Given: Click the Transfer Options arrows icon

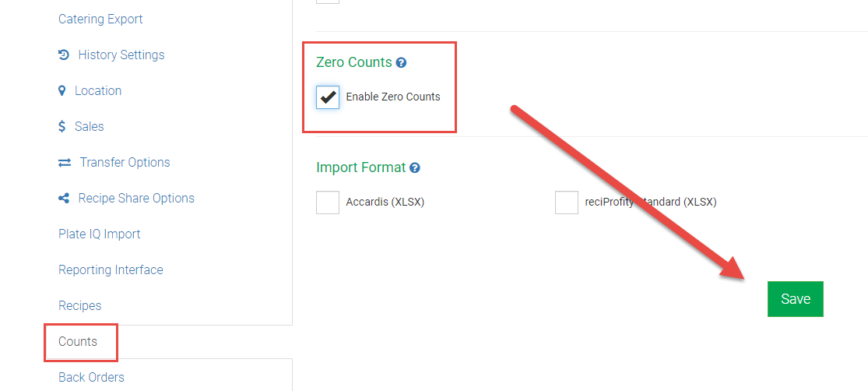Looking at the screenshot, I should point(65,162).
